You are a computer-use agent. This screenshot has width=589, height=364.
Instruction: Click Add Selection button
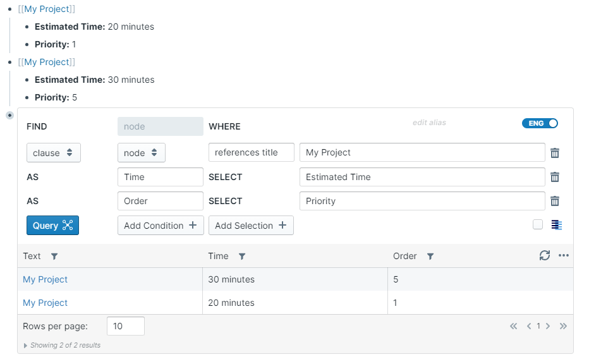pyautogui.click(x=251, y=226)
